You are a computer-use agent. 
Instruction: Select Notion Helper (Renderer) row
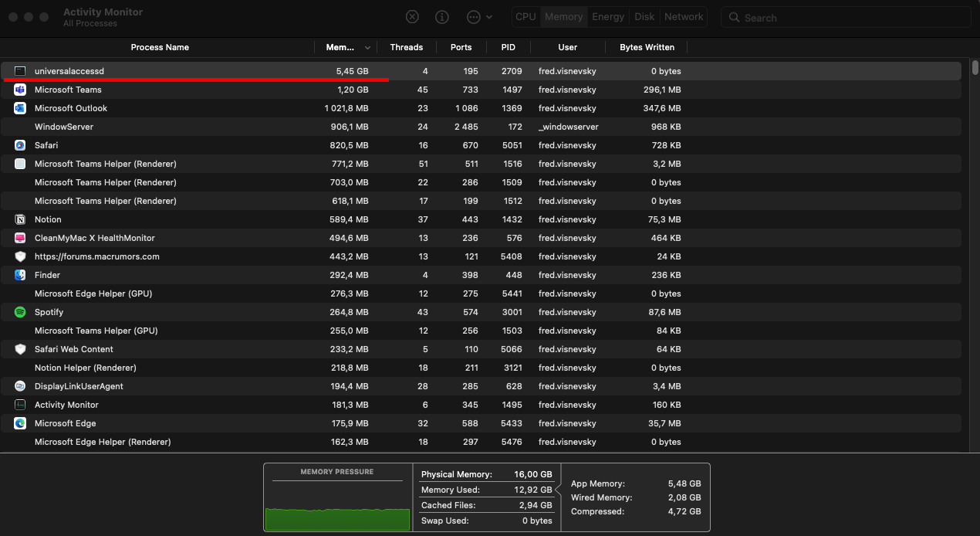pos(482,368)
